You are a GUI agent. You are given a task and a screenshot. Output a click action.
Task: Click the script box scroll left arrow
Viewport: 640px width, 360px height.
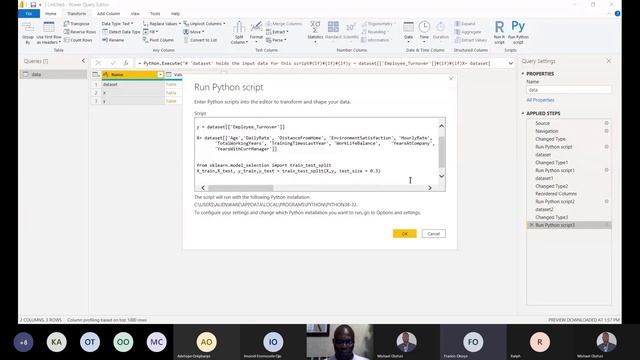click(203, 188)
